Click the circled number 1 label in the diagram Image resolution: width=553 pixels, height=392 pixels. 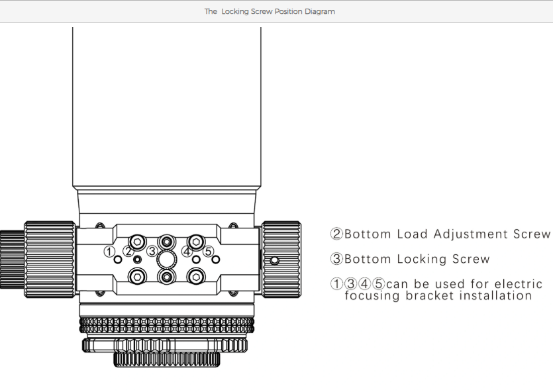coord(109,251)
